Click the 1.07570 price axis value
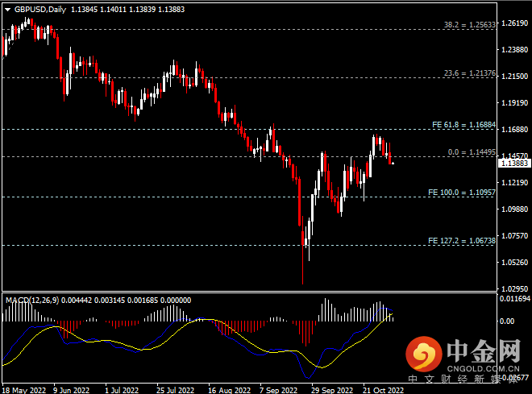This screenshot has height=394, width=532. (x=515, y=235)
